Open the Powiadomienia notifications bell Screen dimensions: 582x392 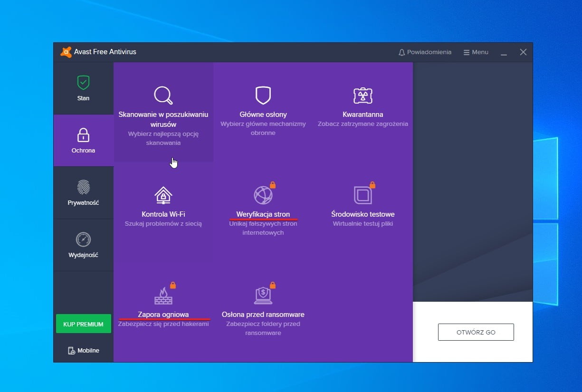425,52
